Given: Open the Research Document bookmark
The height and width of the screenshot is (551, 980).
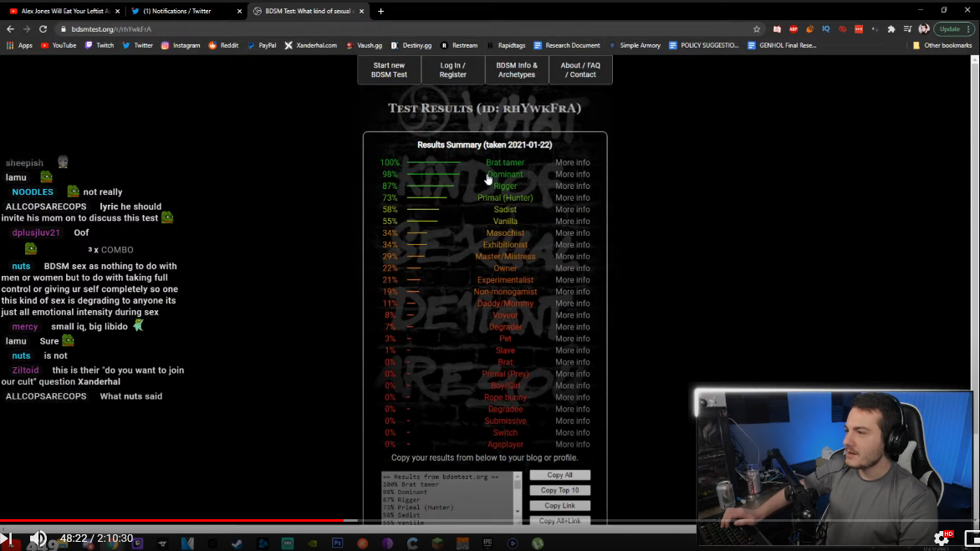Looking at the screenshot, I should (567, 45).
